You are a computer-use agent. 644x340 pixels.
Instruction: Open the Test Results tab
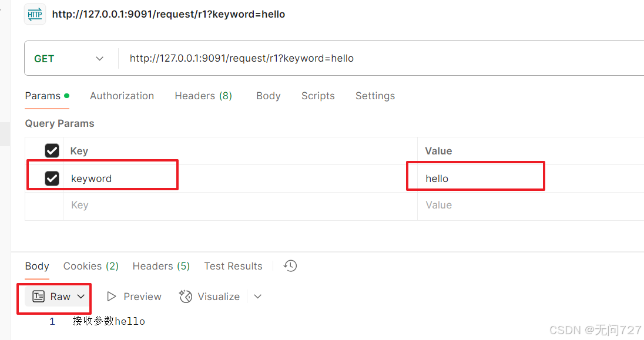(x=233, y=266)
